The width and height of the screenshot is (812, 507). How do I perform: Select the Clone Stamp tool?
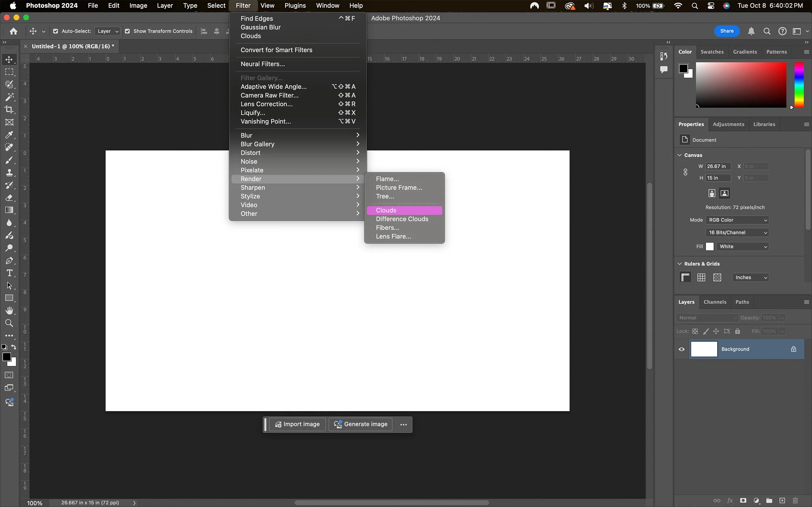[9, 173]
